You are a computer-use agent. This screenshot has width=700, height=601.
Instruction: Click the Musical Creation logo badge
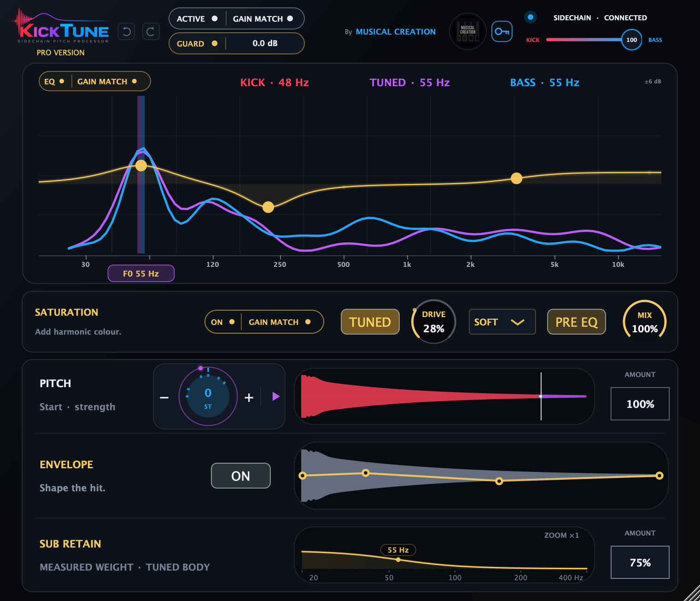tap(468, 31)
